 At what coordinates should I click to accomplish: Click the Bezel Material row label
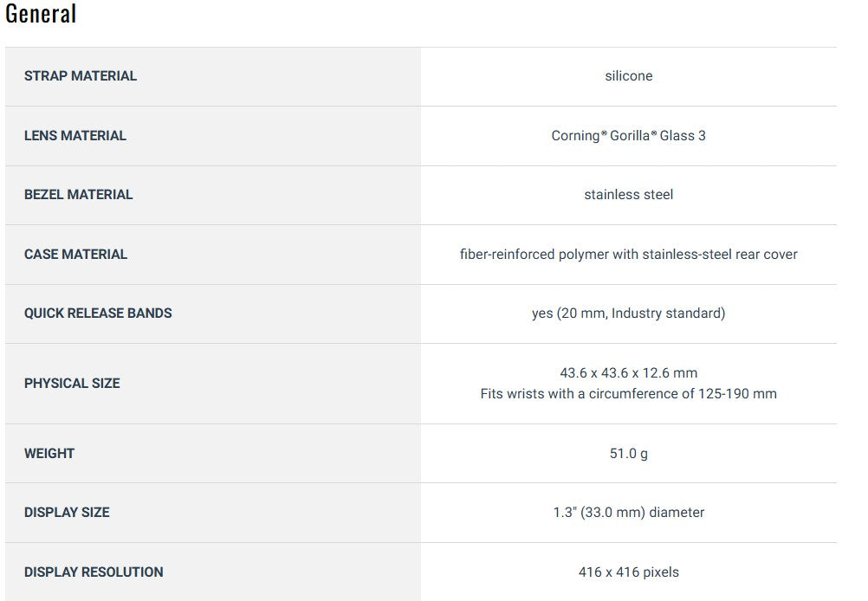tap(79, 195)
